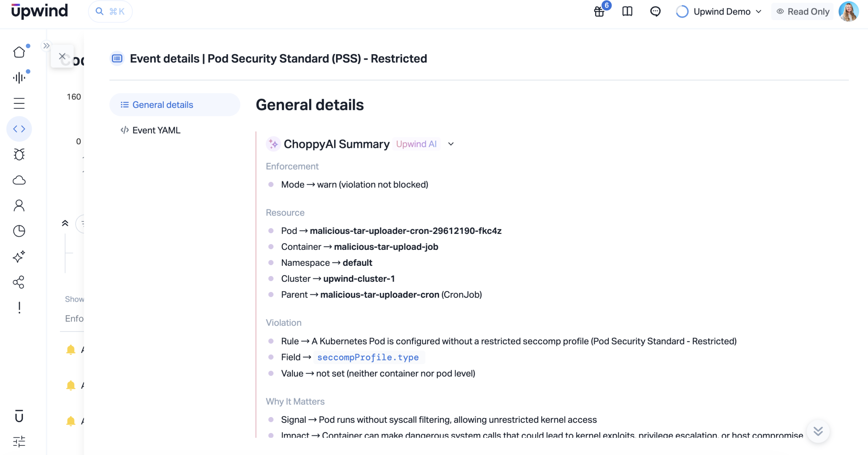
Task: Select the code brackets sidebar icon
Action: click(19, 129)
